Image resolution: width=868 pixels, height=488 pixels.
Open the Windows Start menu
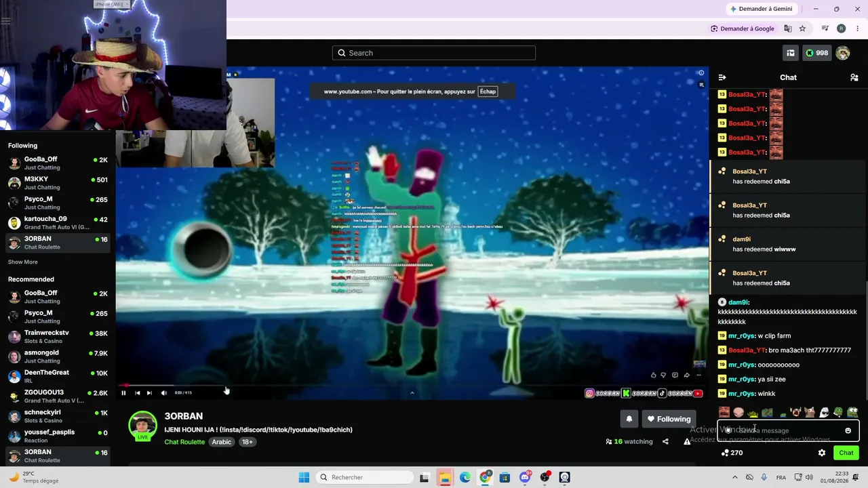coord(304,477)
